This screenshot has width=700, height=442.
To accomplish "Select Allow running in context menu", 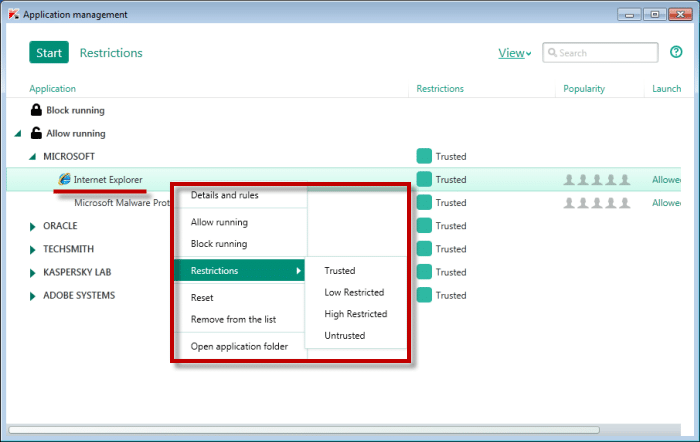I will click(219, 222).
